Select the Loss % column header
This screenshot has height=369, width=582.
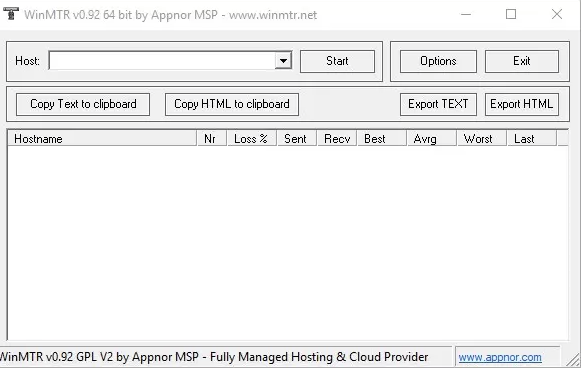click(x=252, y=139)
